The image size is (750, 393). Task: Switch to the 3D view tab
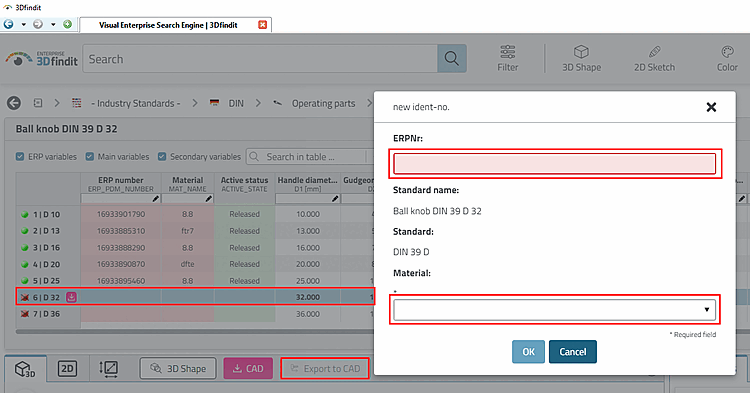25,369
